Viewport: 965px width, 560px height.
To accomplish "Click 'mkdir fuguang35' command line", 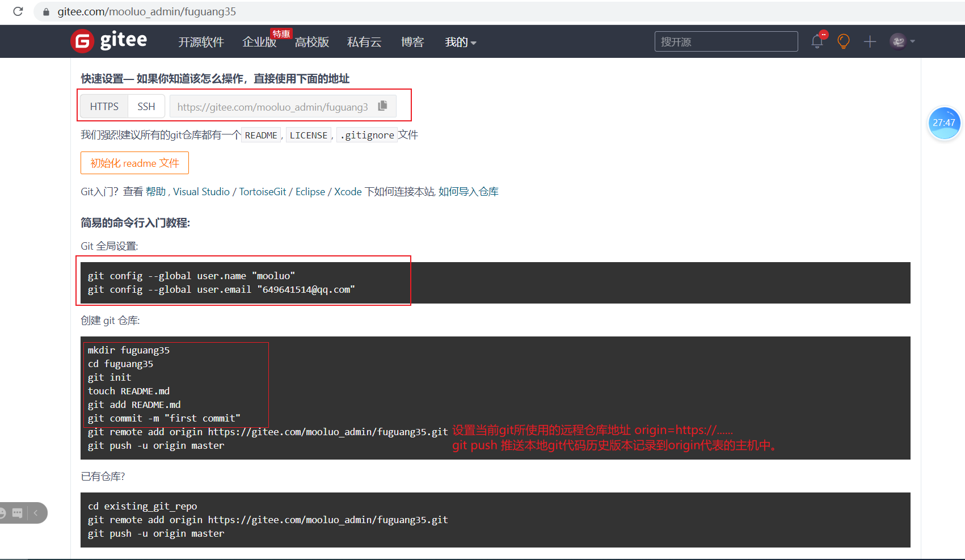I will 129,350.
